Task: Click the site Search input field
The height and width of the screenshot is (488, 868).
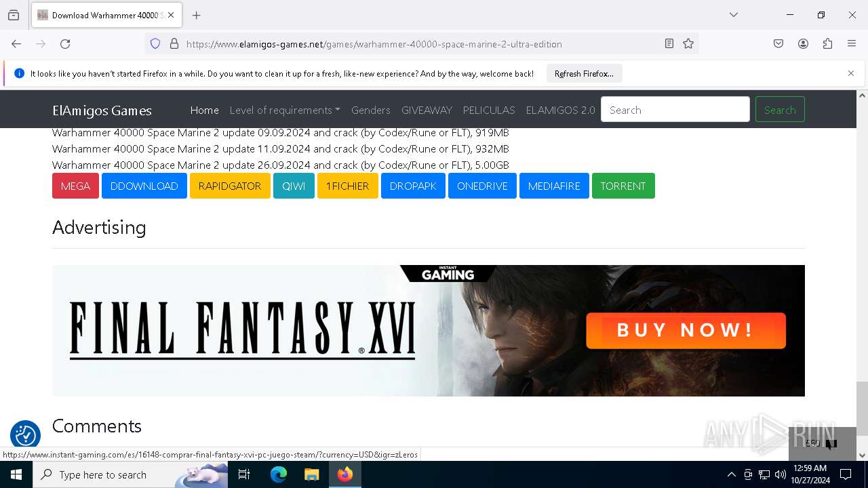Action: point(675,110)
